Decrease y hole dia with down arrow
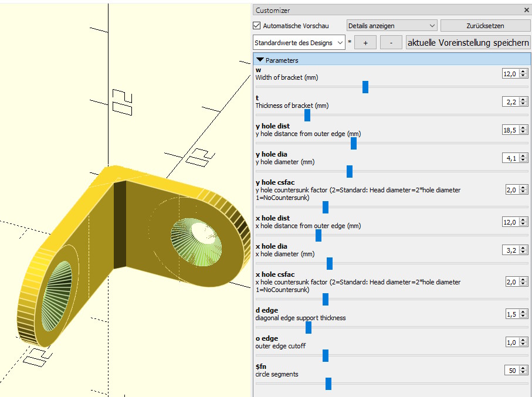 click(x=524, y=161)
